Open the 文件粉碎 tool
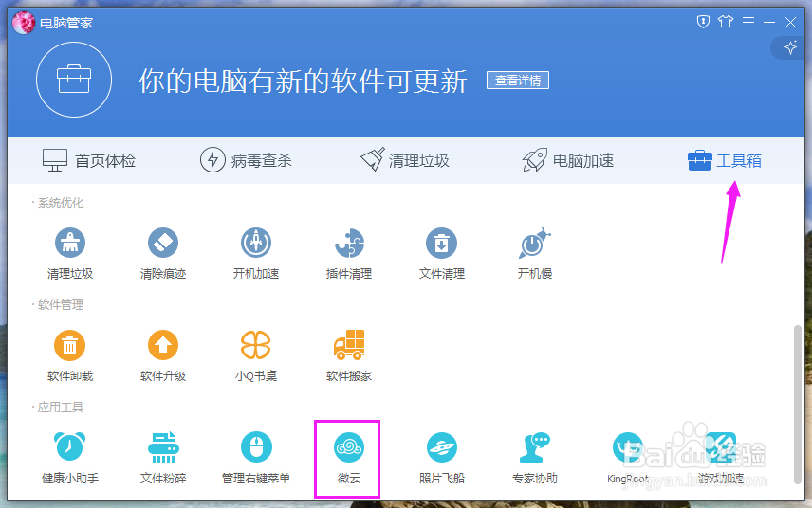This screenshot has width=812, height=508. 163,458
